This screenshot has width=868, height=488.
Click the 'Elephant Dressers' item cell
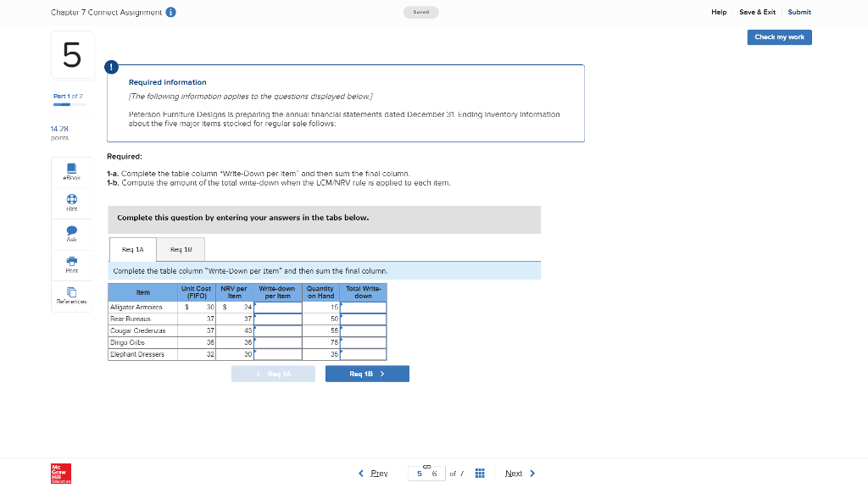click(142, 354)
